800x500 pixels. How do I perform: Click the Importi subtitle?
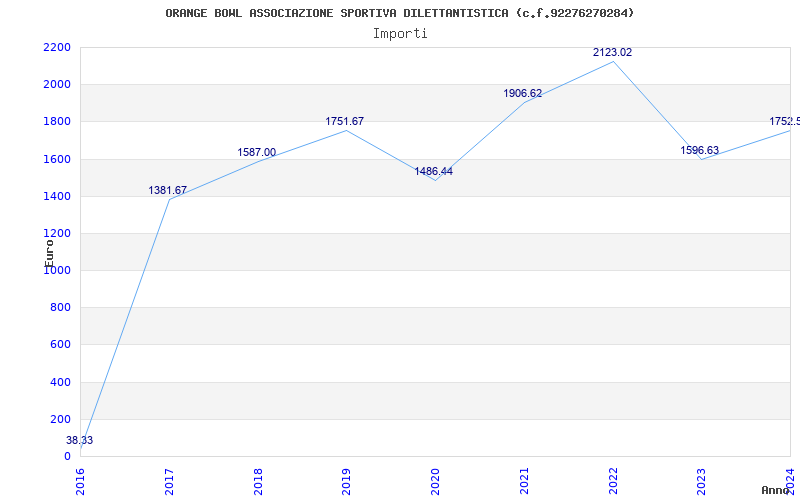tap(400, 34)
